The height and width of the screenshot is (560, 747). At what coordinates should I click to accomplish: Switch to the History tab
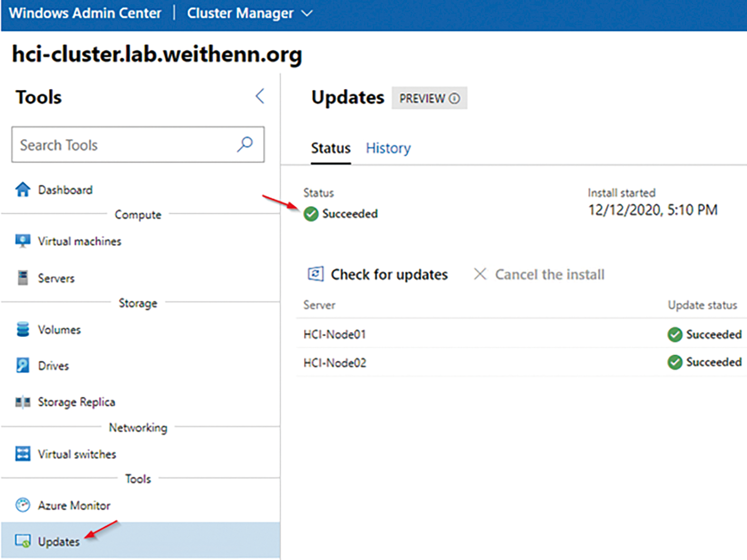[388, 148]
